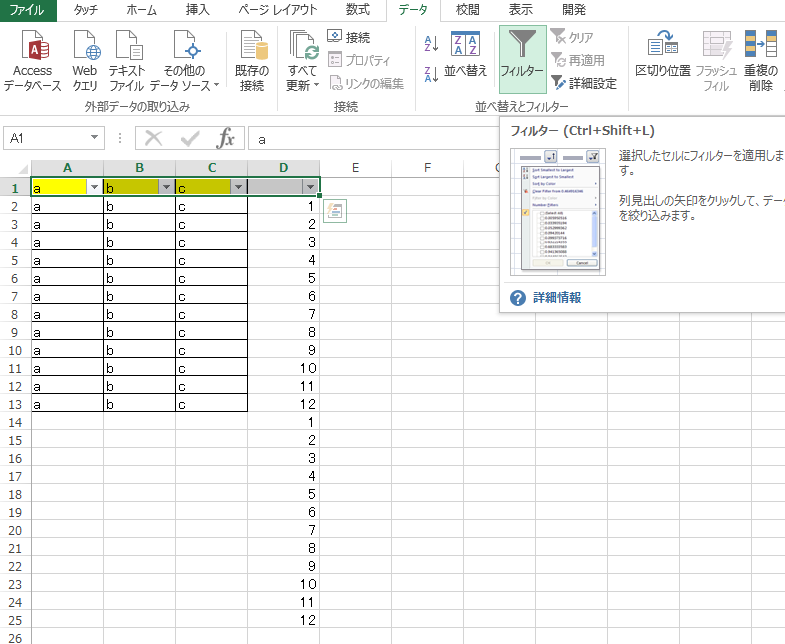The height and width of the screenshot is (644, 785).
Task: Open filter dropdown in column A header
Action: pos(94,187)
